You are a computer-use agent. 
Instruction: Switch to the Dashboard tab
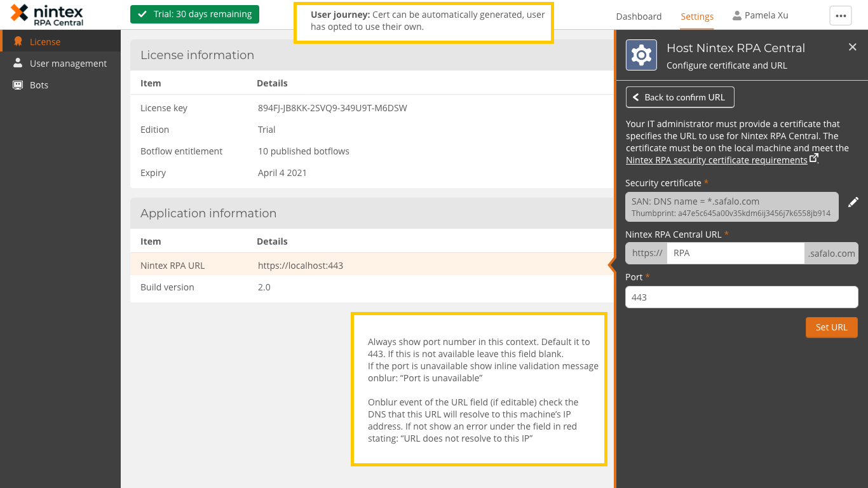click(639, 17)
